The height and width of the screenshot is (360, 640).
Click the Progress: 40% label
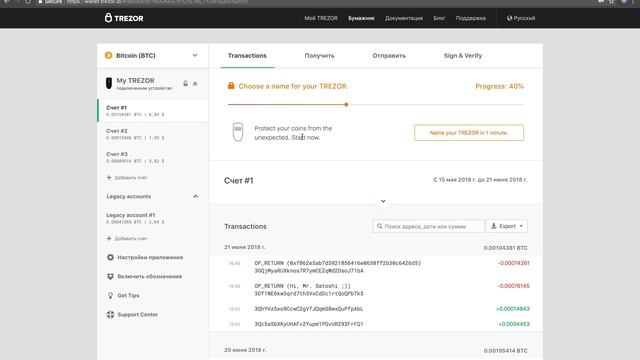coord(499,86)
